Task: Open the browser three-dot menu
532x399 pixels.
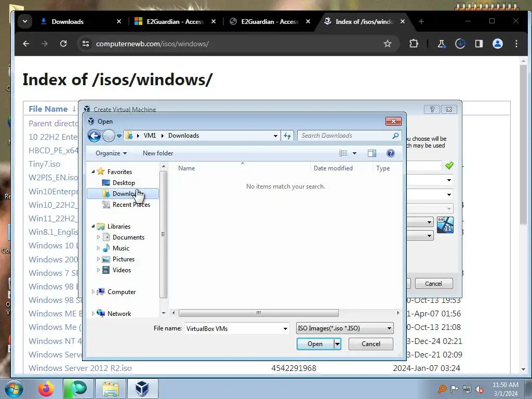Action: coord(516,44)
